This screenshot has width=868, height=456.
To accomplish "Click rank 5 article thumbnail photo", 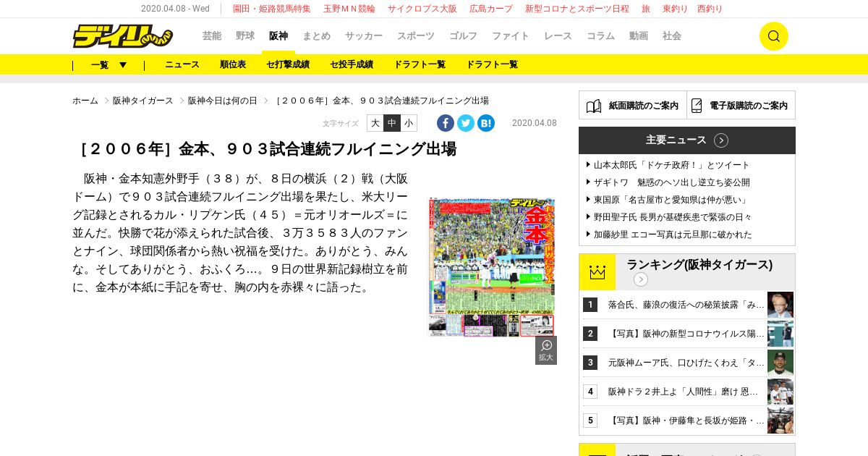I will (780, 421).
